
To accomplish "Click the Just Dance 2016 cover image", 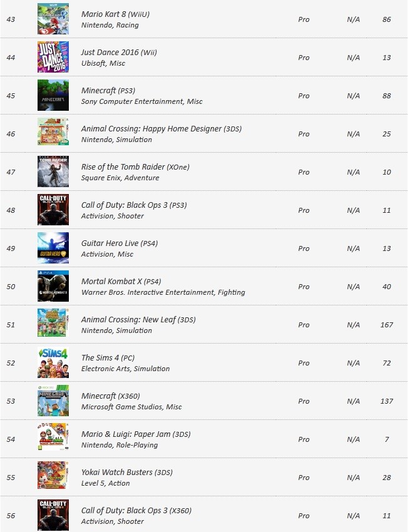I will click(x=53, y=57).
